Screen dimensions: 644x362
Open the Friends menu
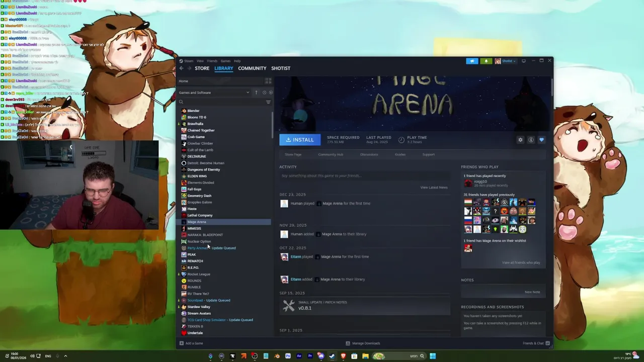(x=212, y=61)
